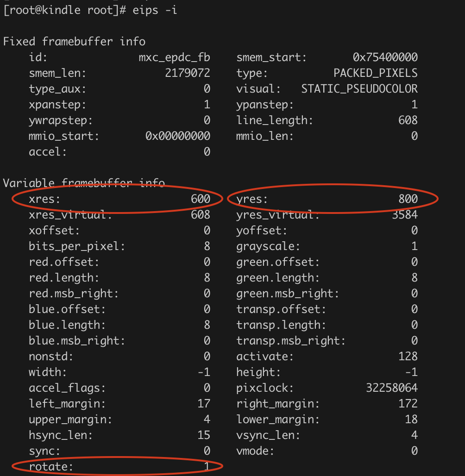Click the mmio_start value 0x00000000
This screenshot has width=465, height=476.
click(177, 136)
